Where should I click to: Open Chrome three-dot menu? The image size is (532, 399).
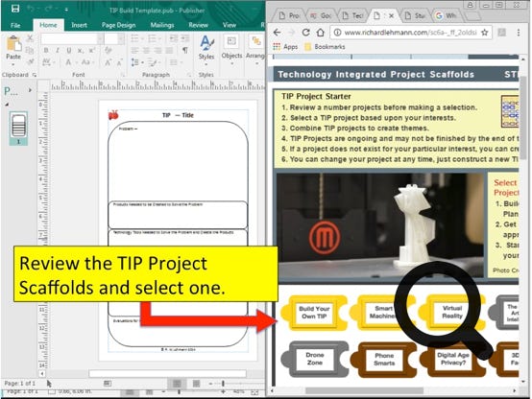[x=519, y=33]
